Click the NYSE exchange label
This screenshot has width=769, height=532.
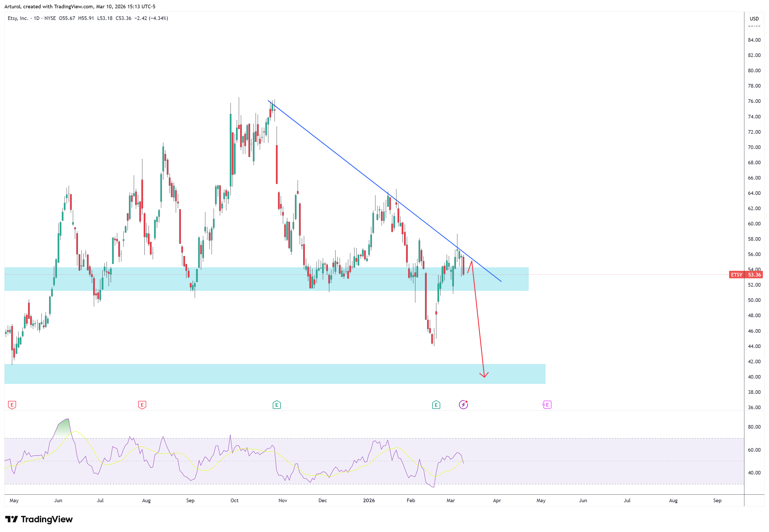click(50, 18)
